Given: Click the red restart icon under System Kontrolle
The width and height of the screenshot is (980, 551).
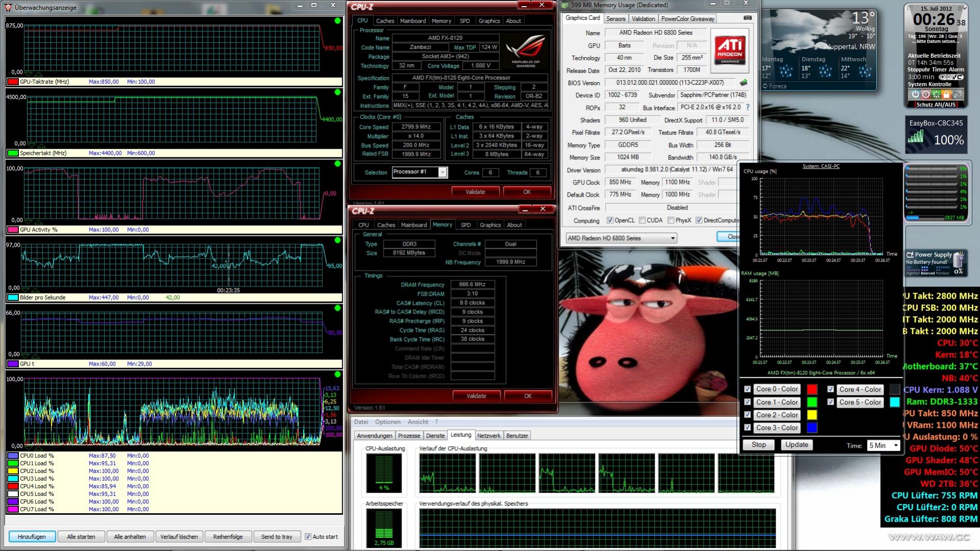Looking at the screenshot, I should click(x=925, y=94).
